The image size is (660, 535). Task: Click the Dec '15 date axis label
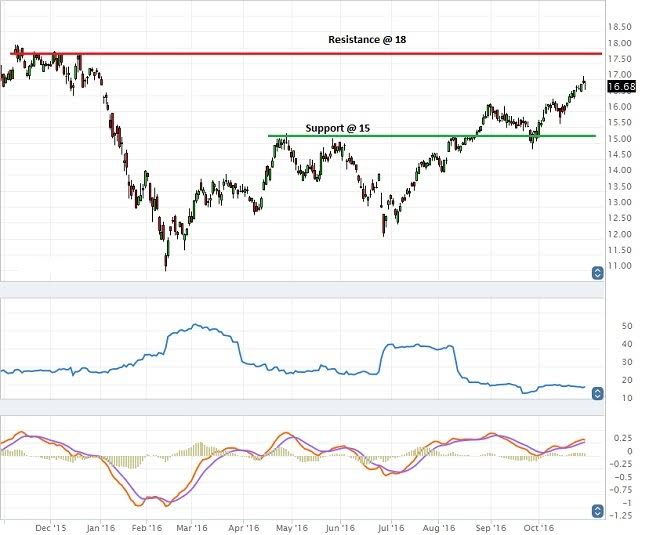51,528
